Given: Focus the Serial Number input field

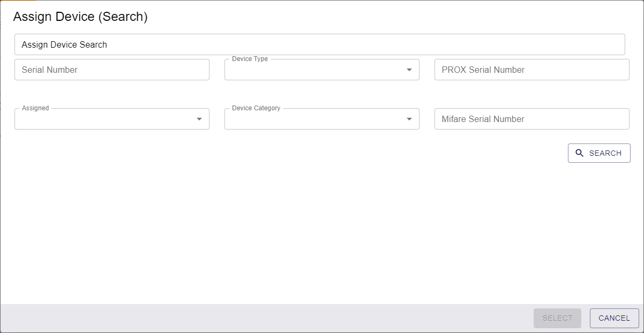Looking at the screenshot, I should click(111, 70).
